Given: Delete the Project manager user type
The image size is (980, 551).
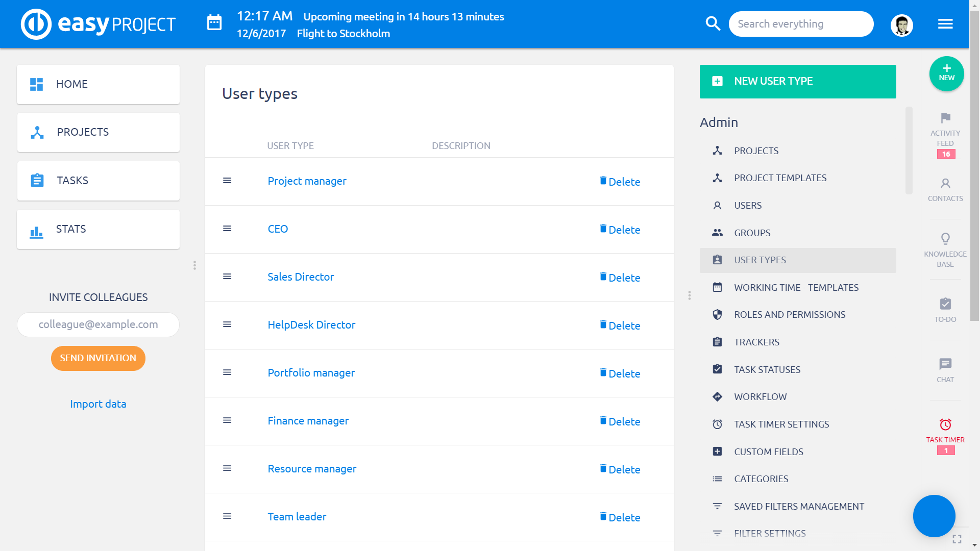Looking at the screenshot, I should coord(620,182).
